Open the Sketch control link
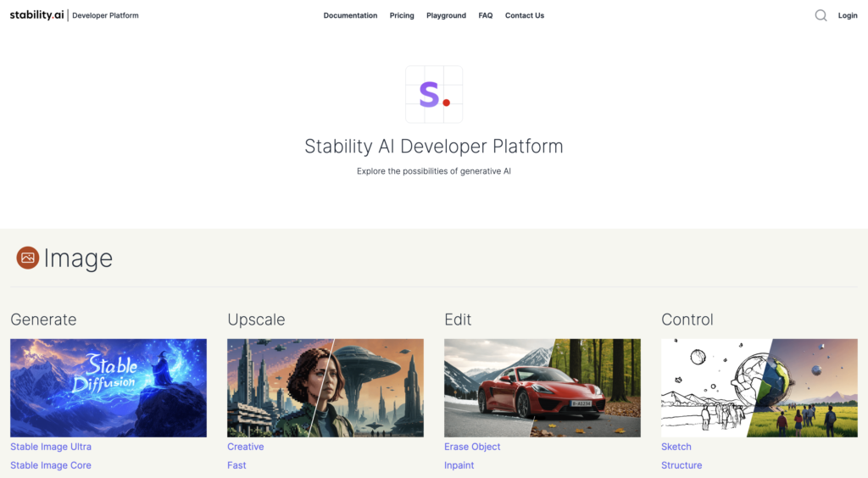Image resolution: width=868 pixels, height=478 pixels. tap(676, 447)
